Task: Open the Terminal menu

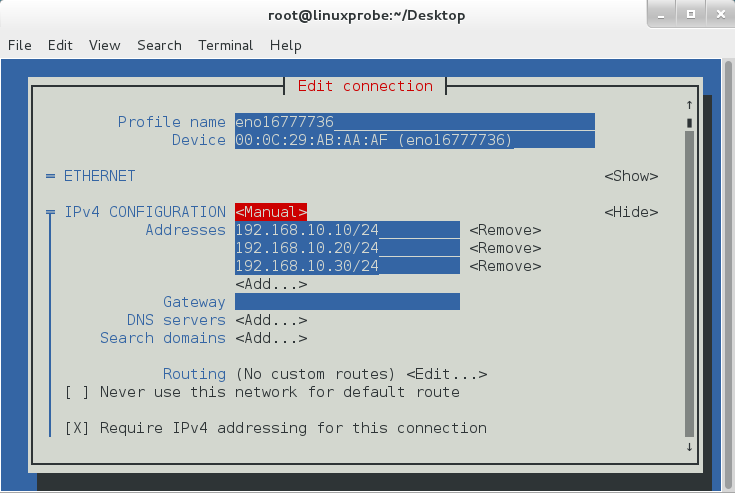Action: pyautogui.click(x=225, y=45)
